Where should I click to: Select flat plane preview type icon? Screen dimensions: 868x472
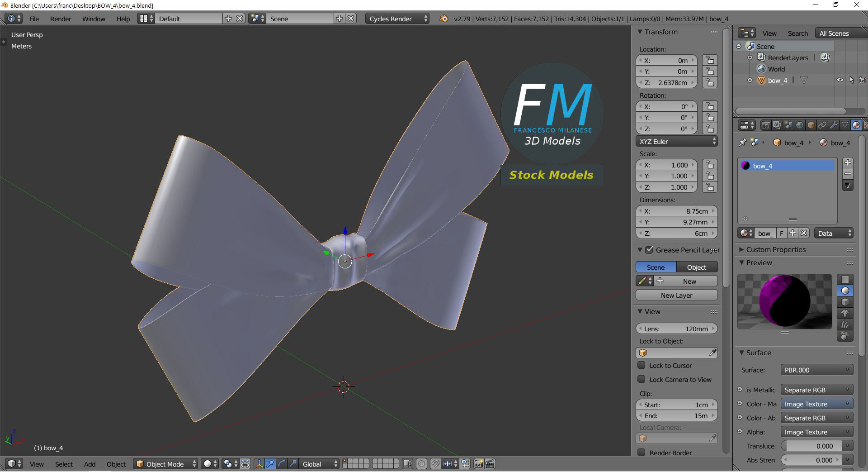coord(845,279)
